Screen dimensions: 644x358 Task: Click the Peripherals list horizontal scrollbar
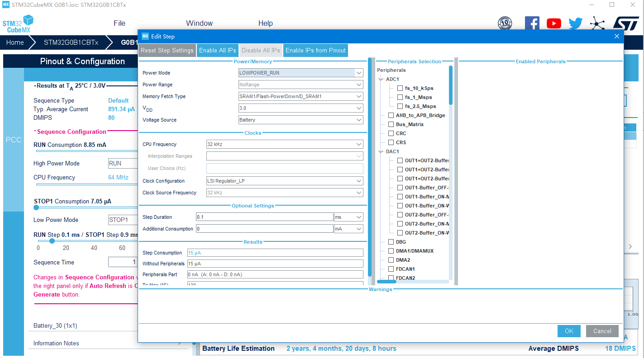pyautogui.click(x=386, y=282)
